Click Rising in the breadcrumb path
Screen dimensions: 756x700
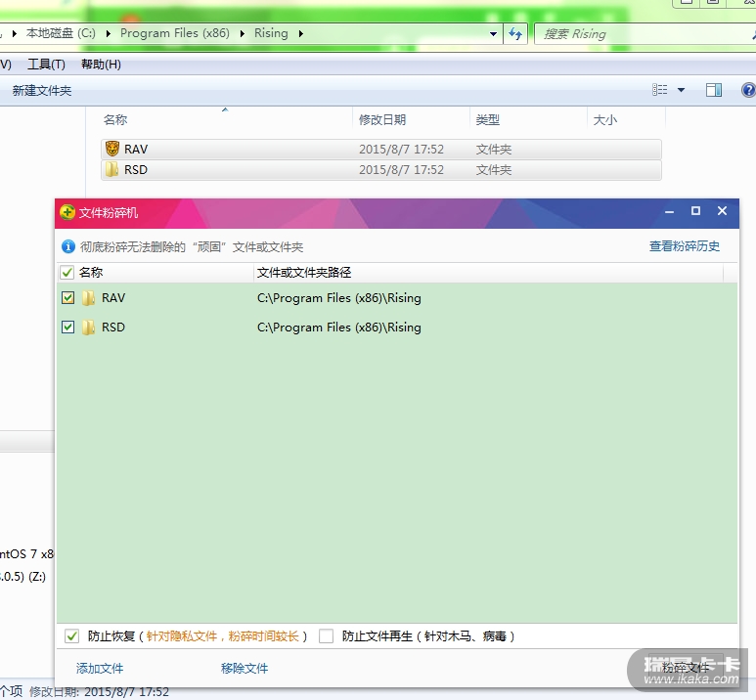pos(271,33)
